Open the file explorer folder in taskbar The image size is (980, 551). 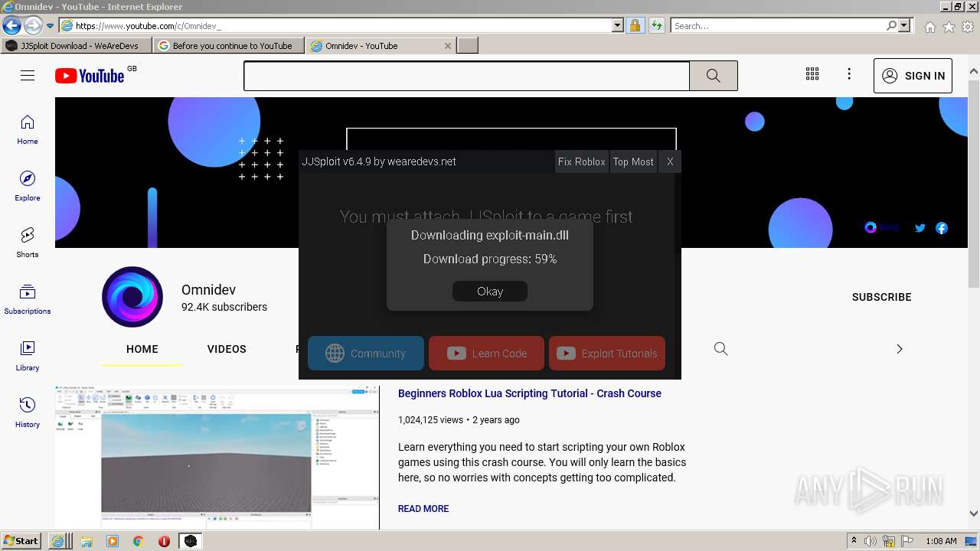point(87,541)
